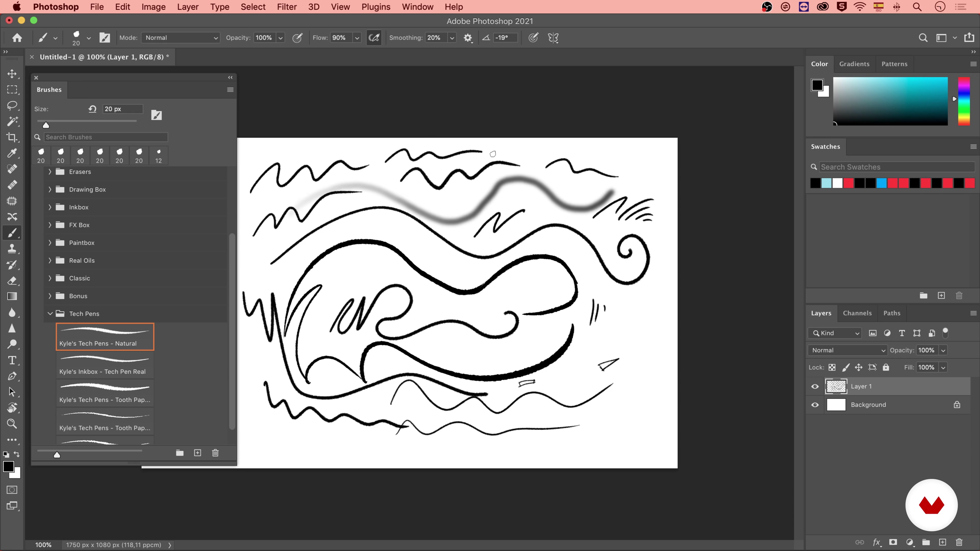Collapse the Tech Pens folder
The image size is (980, 551).
(x=50, y=313)
